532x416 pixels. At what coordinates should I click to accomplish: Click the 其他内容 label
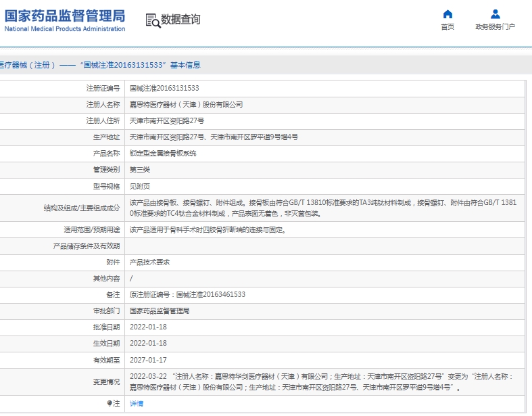point(106,279)
